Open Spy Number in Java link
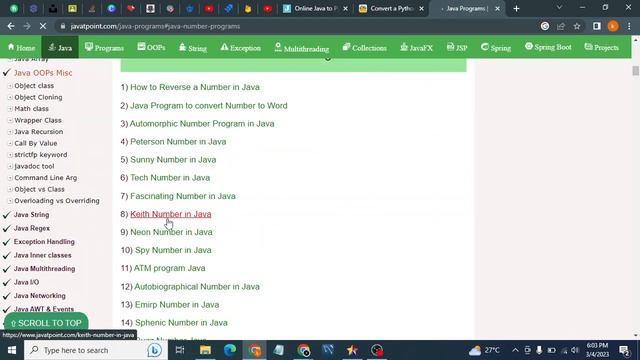Image resolution: width=640 pixels, height=360 pixels. click(173, 250)
